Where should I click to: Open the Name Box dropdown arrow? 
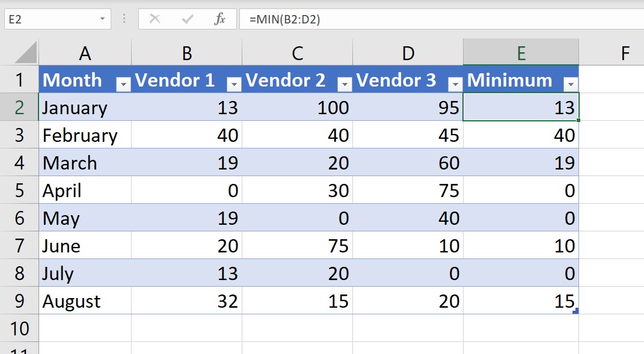point(102,19)
